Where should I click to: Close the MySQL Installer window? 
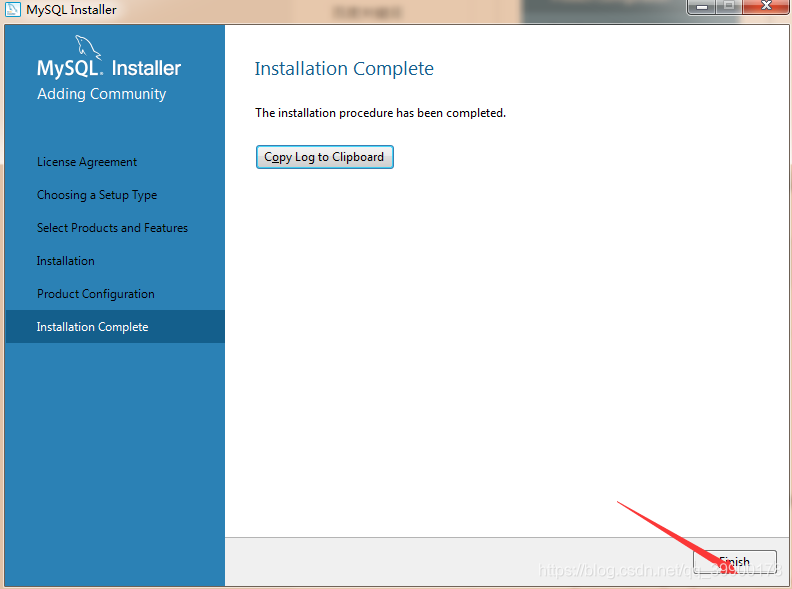coord(766,6)
